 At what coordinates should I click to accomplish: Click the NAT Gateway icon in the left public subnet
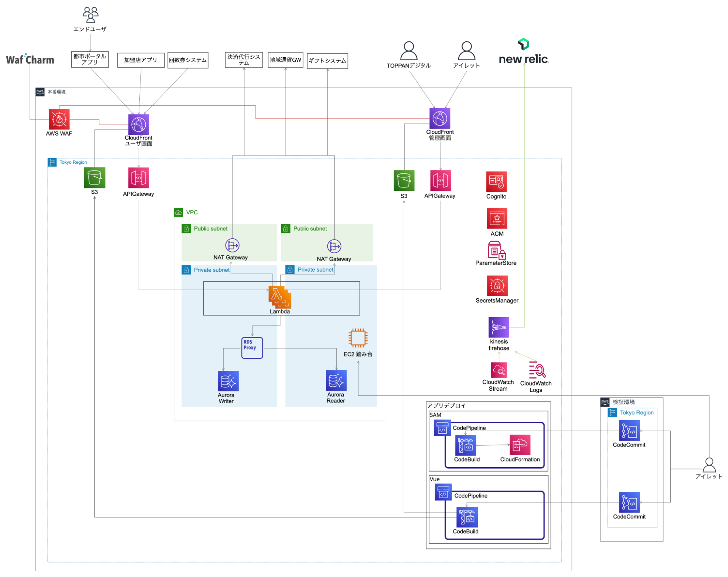tap(232, 245)
